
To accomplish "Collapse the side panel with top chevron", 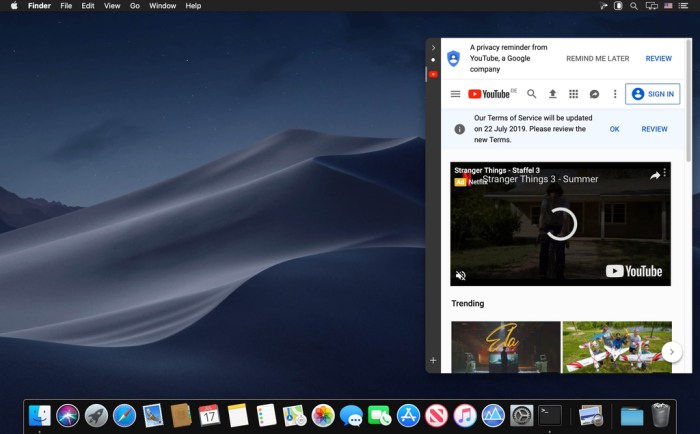I will pos(433,47).
